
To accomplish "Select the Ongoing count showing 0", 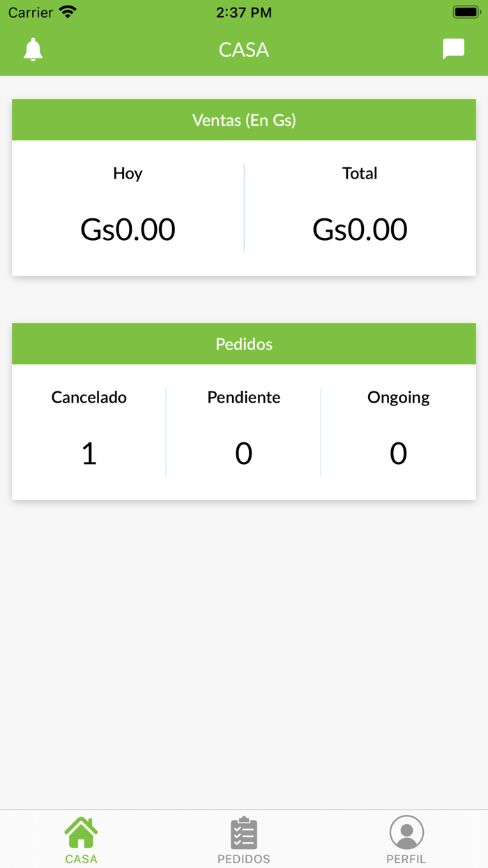I will [x=398, y=453].
